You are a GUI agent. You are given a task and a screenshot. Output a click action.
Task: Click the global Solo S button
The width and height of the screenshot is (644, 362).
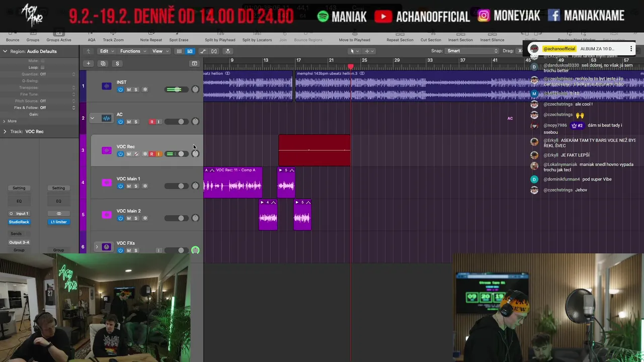117,63
